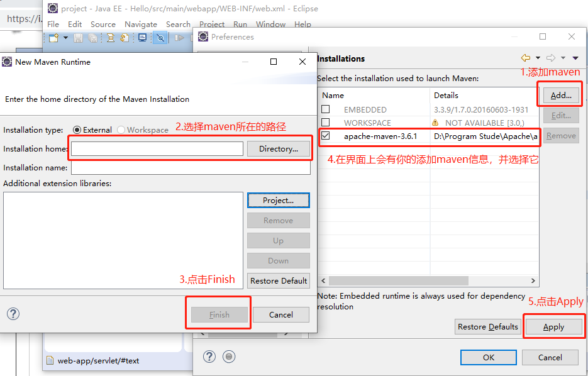Click the Installation name text field

pyautogui.click(x=191, y=168)
